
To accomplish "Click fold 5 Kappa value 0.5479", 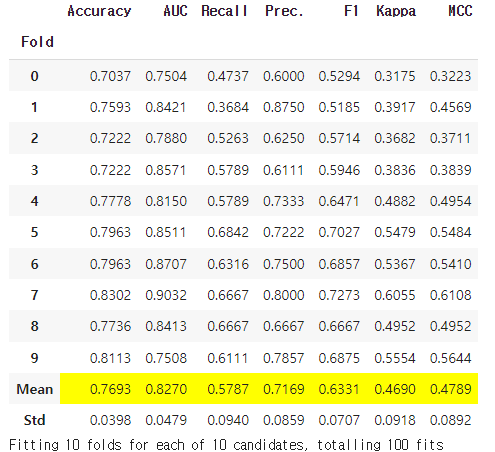I will 395,232.
